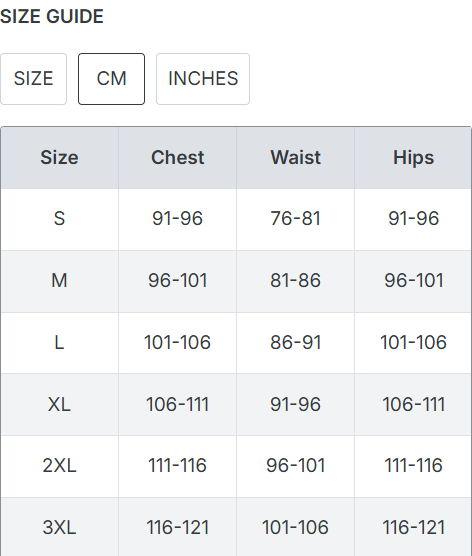Switch to the SIZE tab

click(x=33, y=79)
